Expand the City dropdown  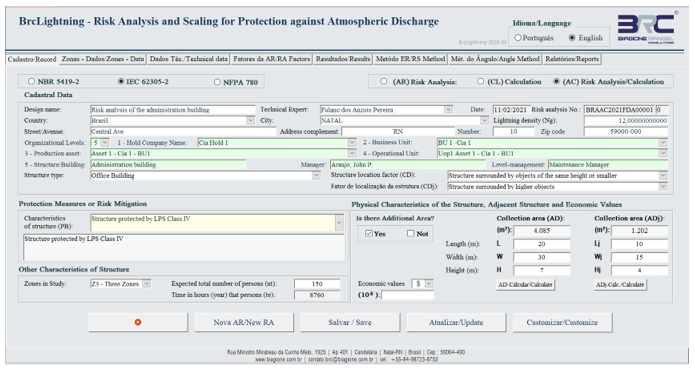[484, 121]
